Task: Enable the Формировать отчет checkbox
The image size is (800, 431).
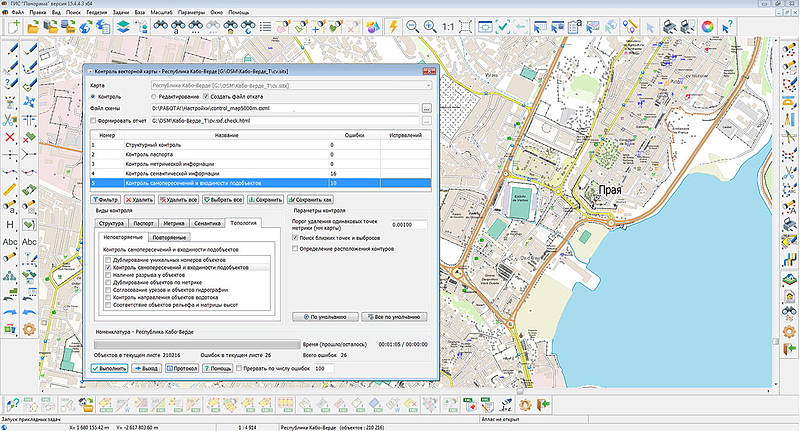Action: [94, 120]
